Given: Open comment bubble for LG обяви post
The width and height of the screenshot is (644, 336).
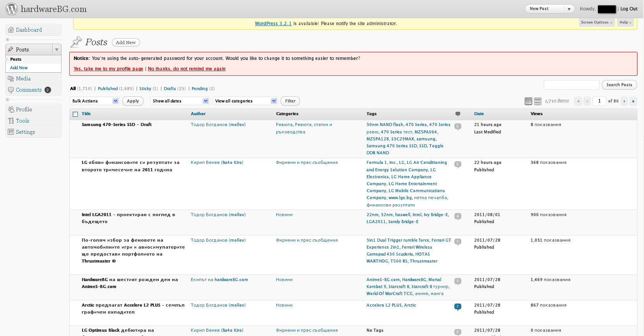Looking at the screenshot, I should [457, 164].
